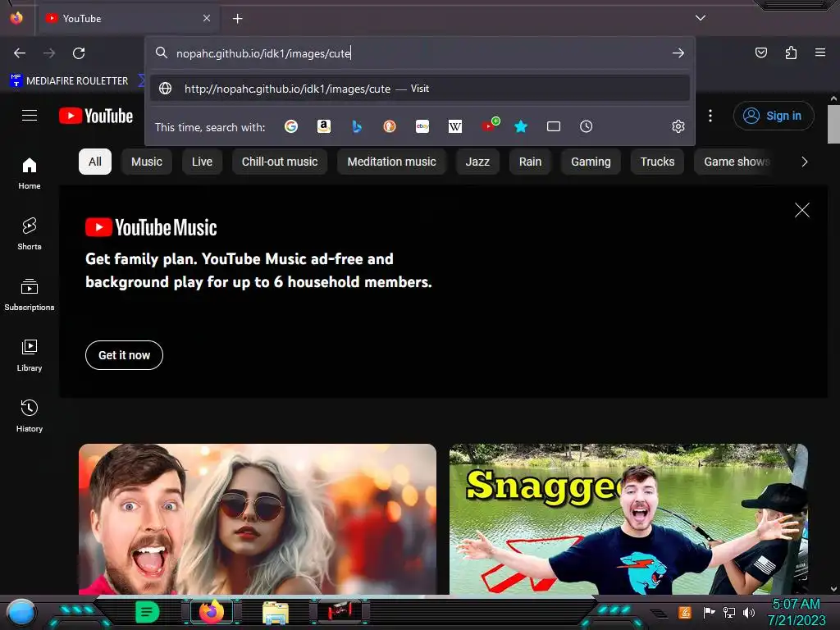Search this time with Wikipedia icon

click(x=454, y=126)
